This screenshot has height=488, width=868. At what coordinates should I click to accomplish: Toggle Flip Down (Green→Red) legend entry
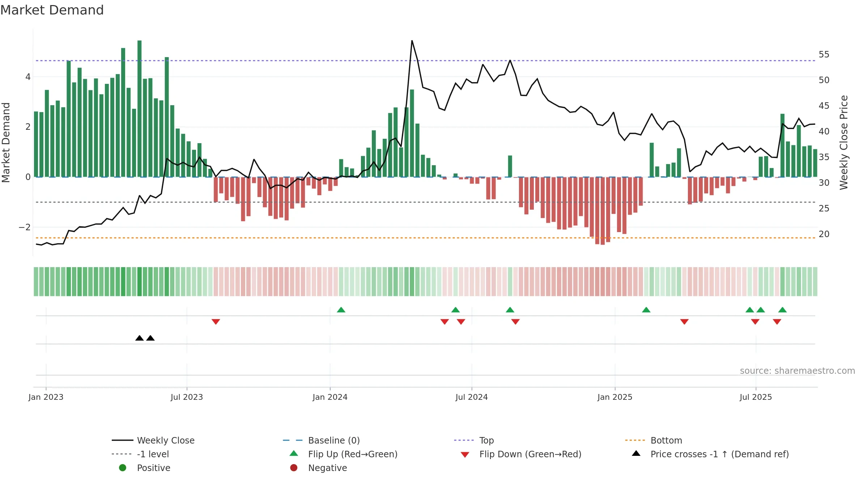coord(521,454)
